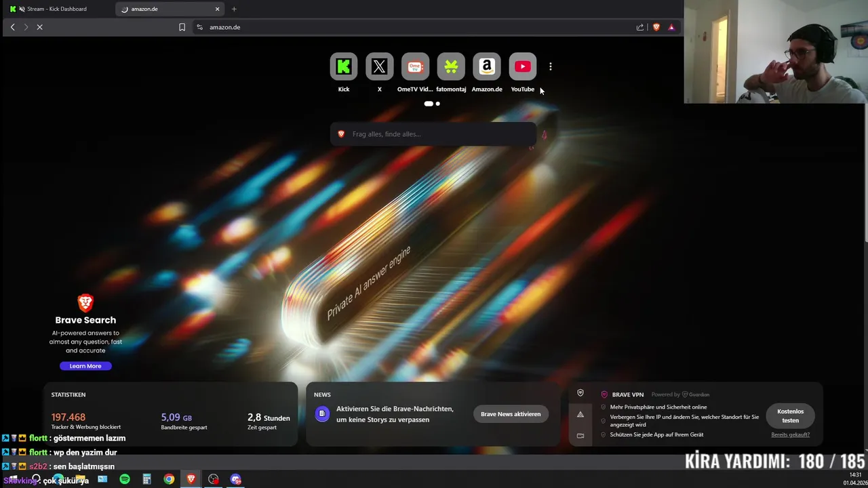Open Discord from the taskbar

point(235,479)
